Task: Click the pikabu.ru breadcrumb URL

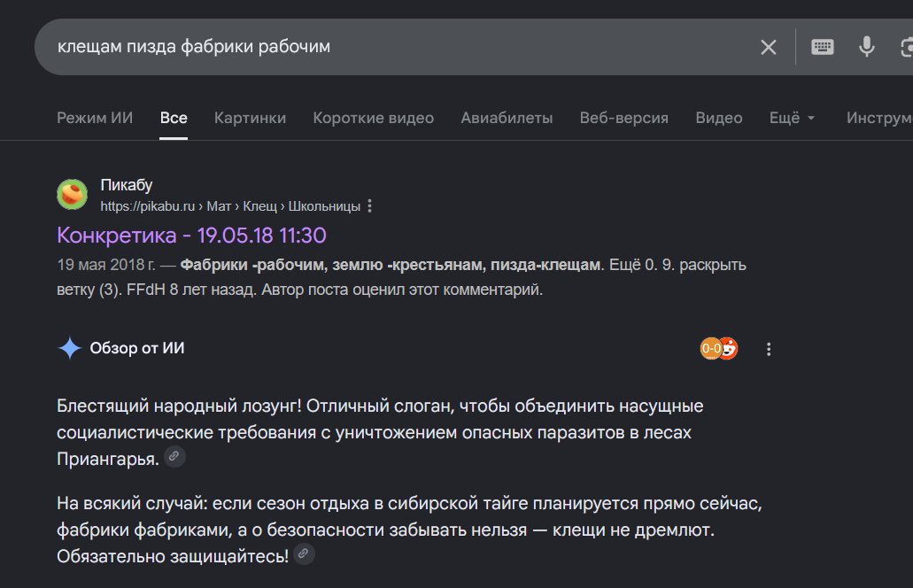Action: click(230, 206)
